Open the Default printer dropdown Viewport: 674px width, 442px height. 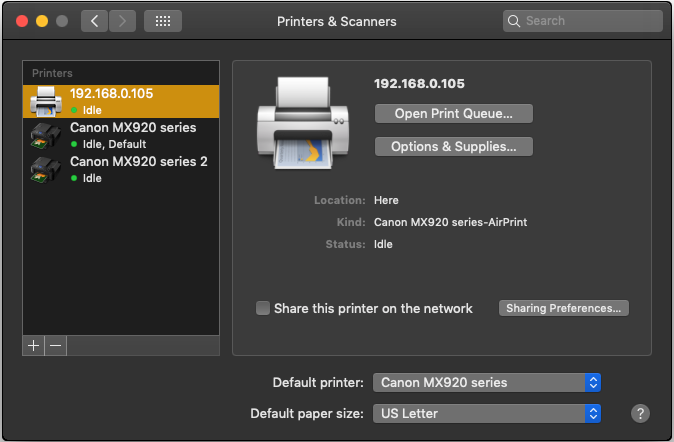[487, 382]
